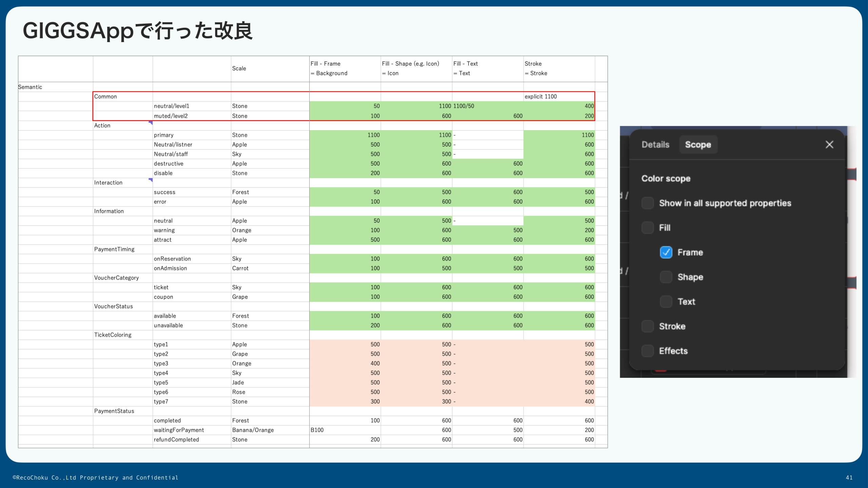Enable the Stroke checkbox
This screenshot has height=488, width=868.
[x=648, y=326]
